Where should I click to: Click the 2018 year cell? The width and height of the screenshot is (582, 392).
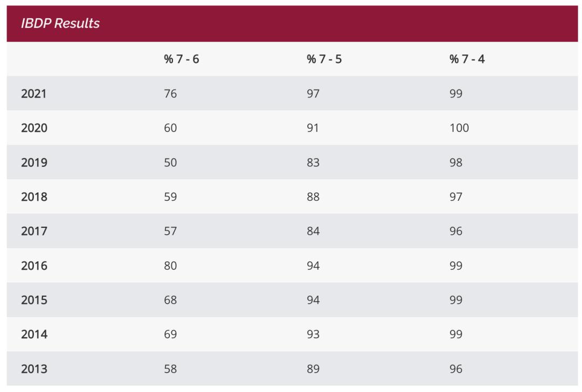34,197
